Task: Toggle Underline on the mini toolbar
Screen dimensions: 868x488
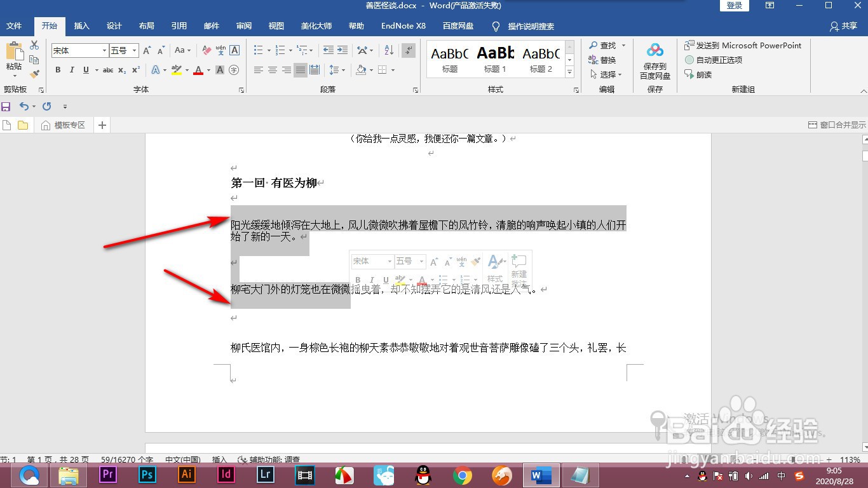Action: (x=386, y=280)
